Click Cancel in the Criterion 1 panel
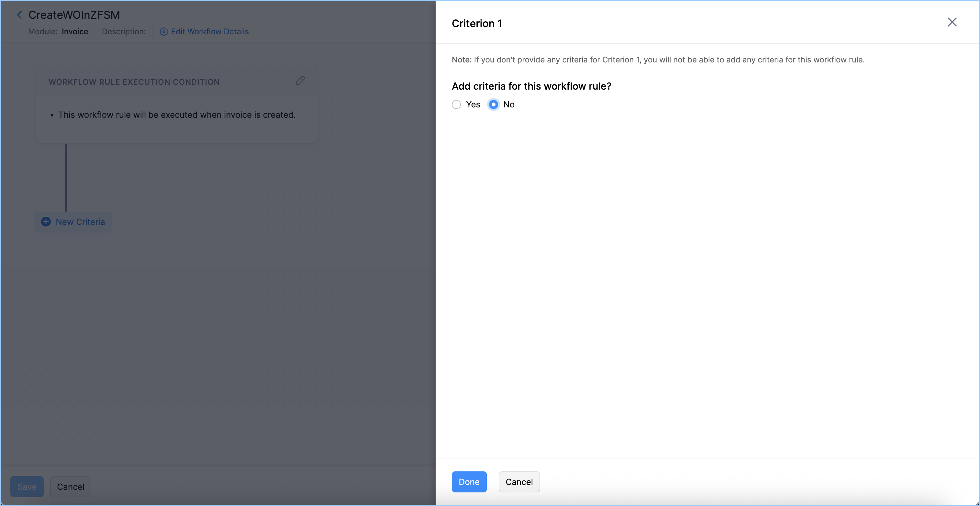The height and width of the screenshot is (506, 980). pos(519,482)
